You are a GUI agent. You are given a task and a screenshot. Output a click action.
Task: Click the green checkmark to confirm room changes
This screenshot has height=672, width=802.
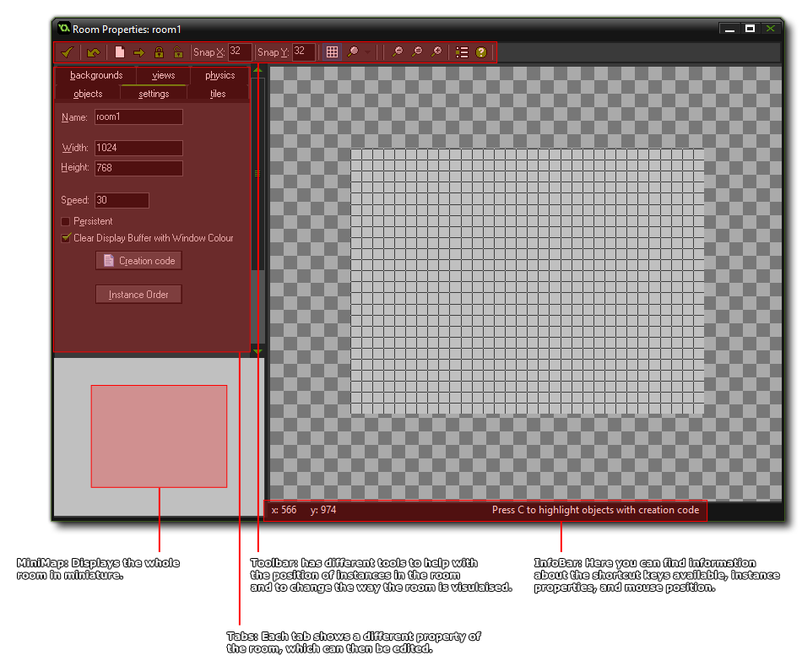tap(67, 52)
